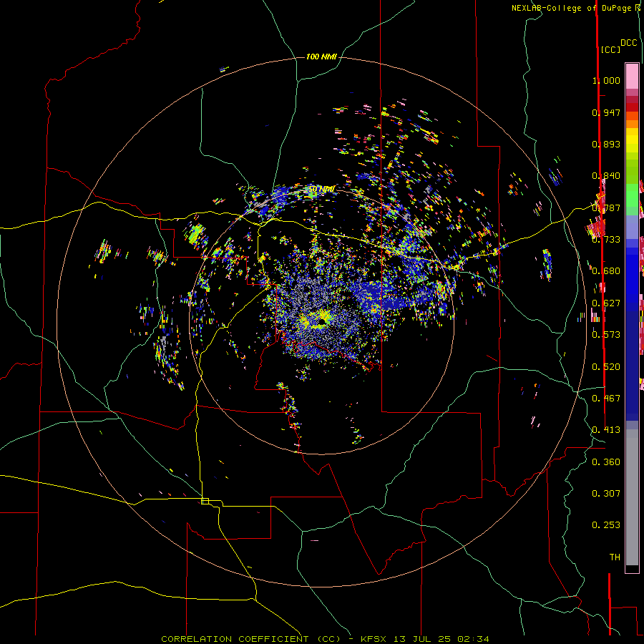Click the 0.307 scale value

click(606, 493)
